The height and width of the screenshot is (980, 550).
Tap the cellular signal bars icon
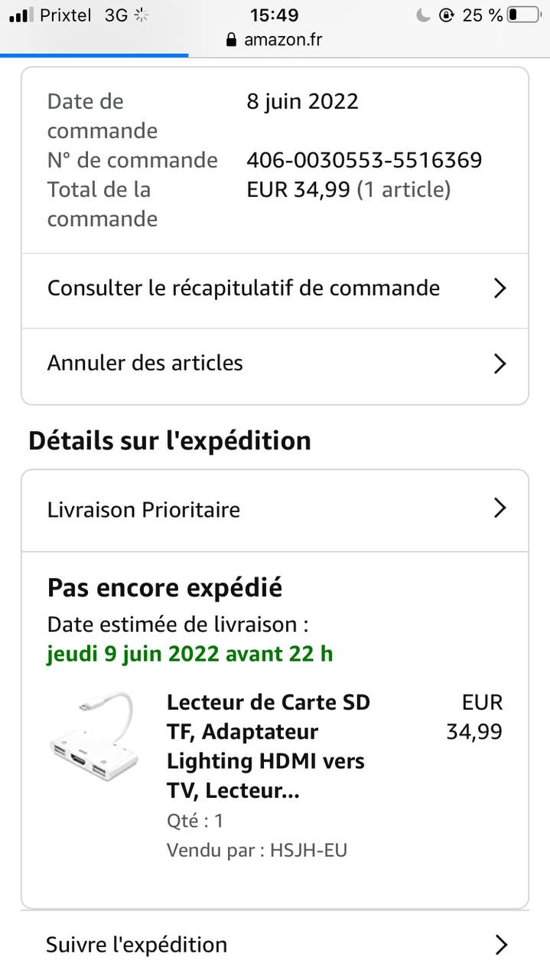tap(21, 15)
